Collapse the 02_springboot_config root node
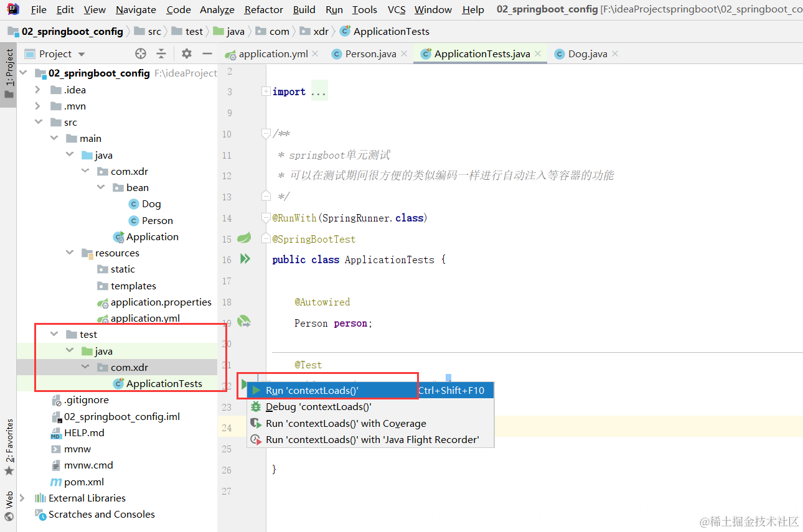Image resolution: width=803 pixels, height=532 pixels. (x=24, y=73)
